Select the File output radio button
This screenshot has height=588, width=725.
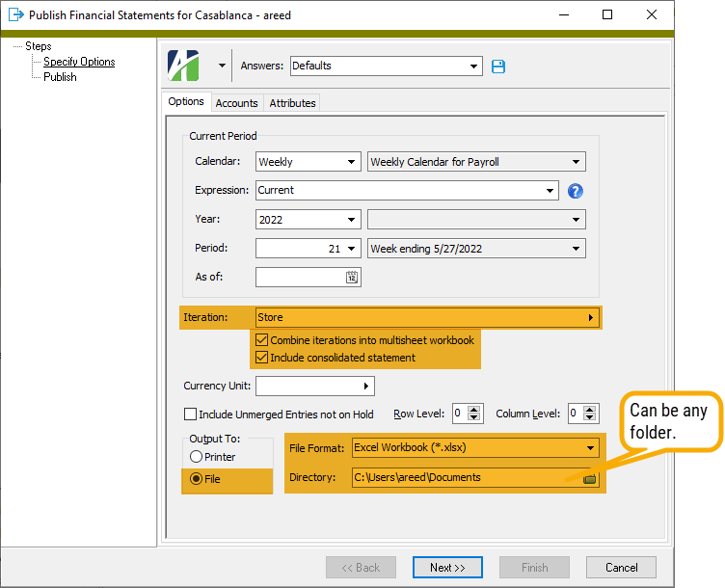point(196,479)
